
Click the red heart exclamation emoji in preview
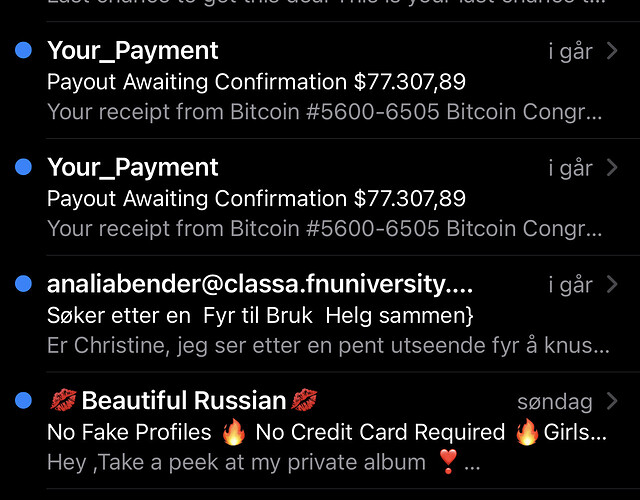pyautogui.click(x=448, y=462)
